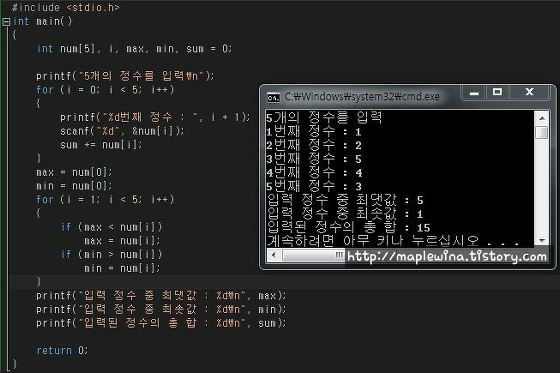Click console line '입력 정수 중 최댓값 : 5'
This screenshot has height=373, width=560.
coord(345,200)
